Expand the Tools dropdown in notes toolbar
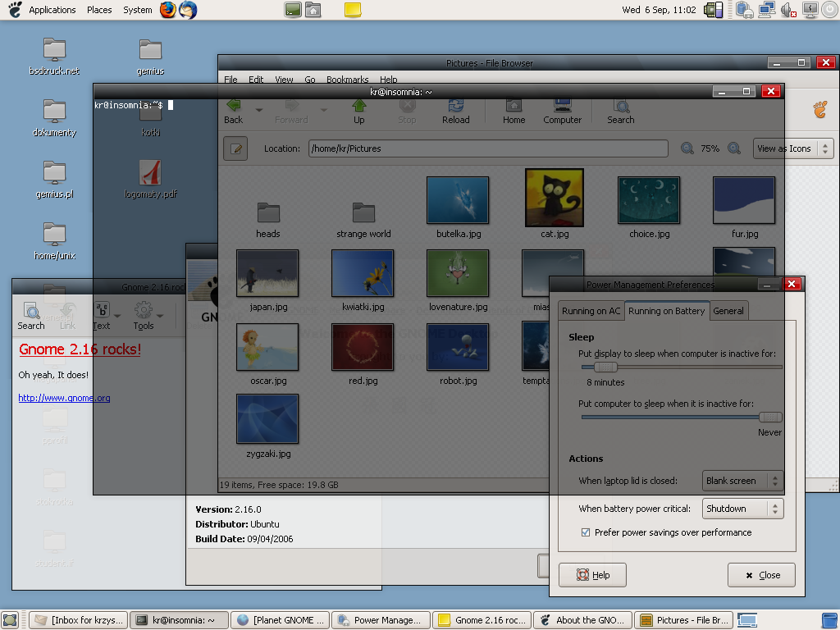The width and height of the screenshot is (840, 630). click(x=160, y=316)
